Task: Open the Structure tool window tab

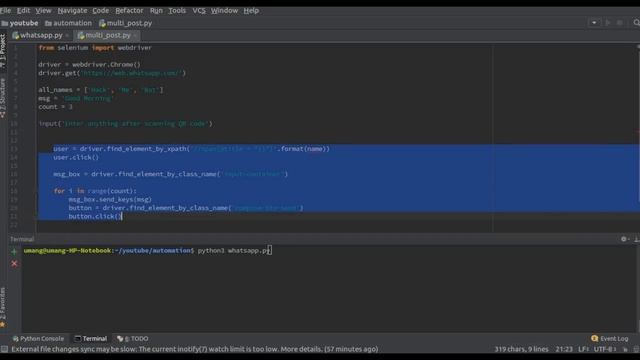Action: pos(3,98)
